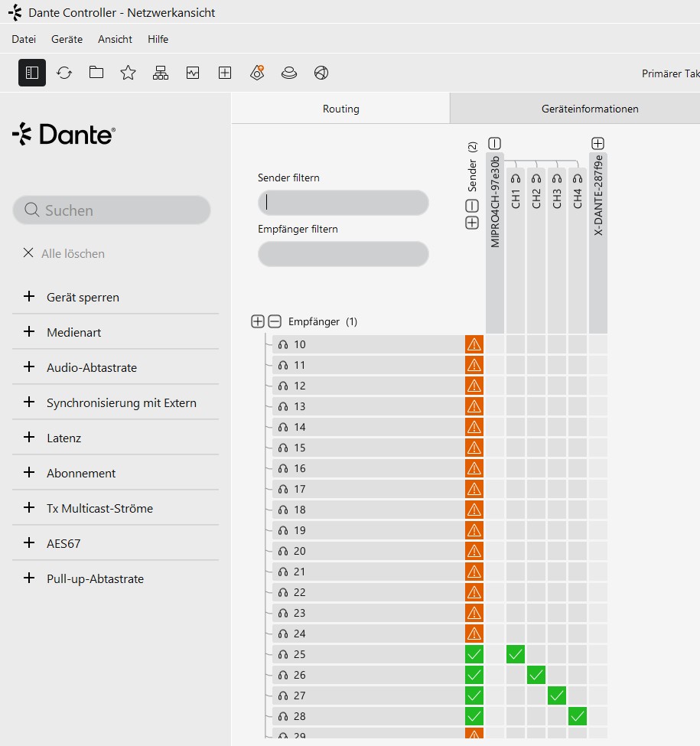Click the Dante logo in sidebar
The width and height of the screenshot is (700, 746).
(63, 134)
